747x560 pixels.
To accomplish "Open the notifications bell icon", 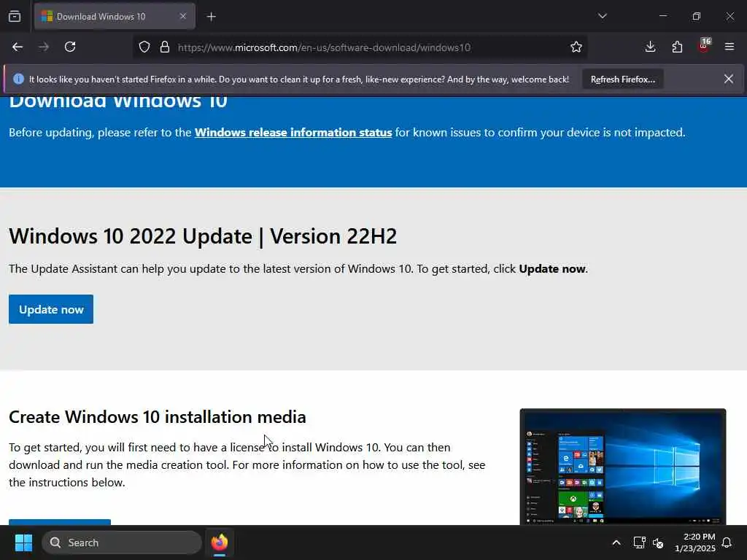I will (x=727, y=542).
